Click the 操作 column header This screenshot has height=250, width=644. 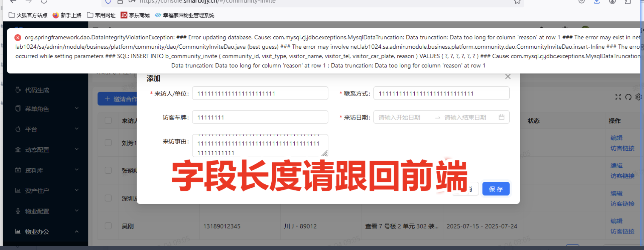pyautogui.click(x=615, y=121)
